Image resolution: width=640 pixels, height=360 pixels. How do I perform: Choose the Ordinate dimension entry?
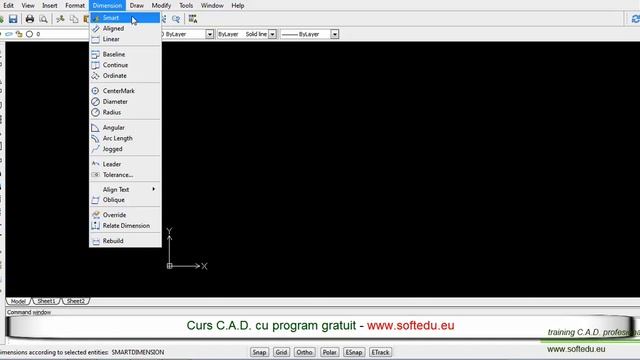point(125,76)
